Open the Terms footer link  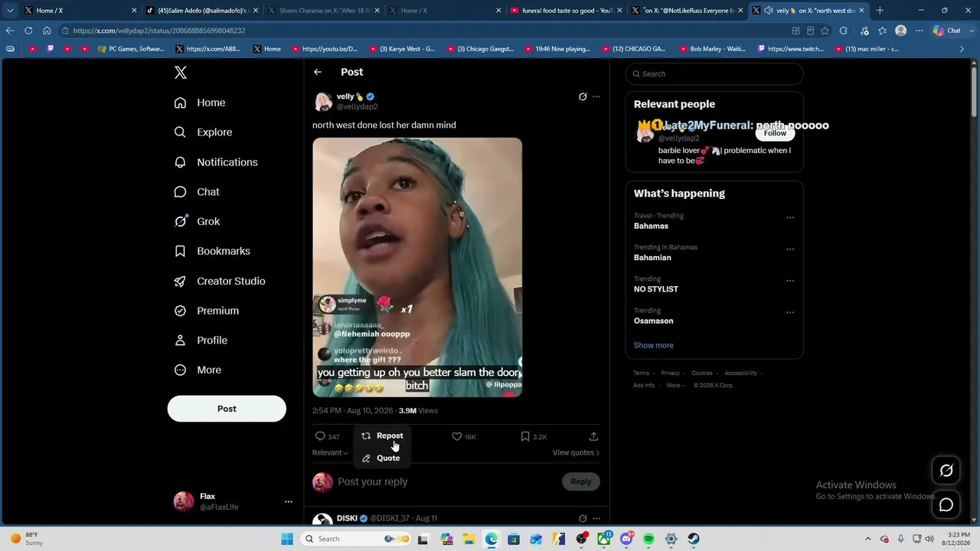(x=641, y=373)
